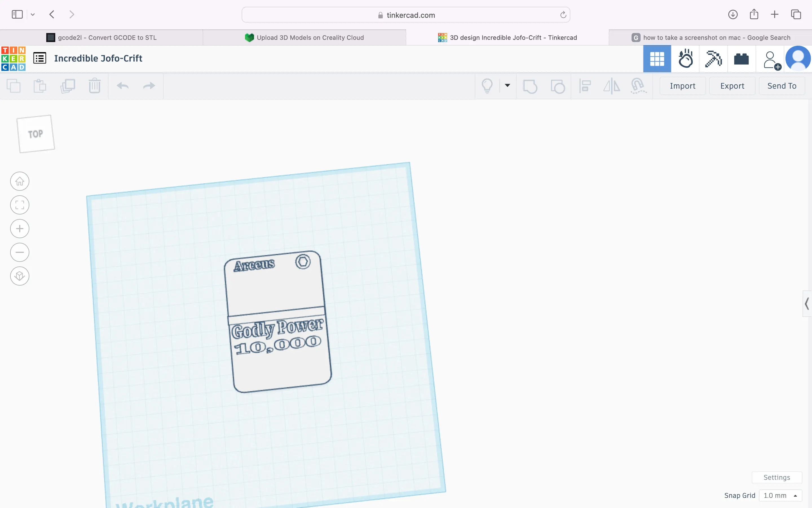Viewport: 812px width, 508px height.
Task: Click the Duplicate and repeat icon
Action: pos(67,86)
